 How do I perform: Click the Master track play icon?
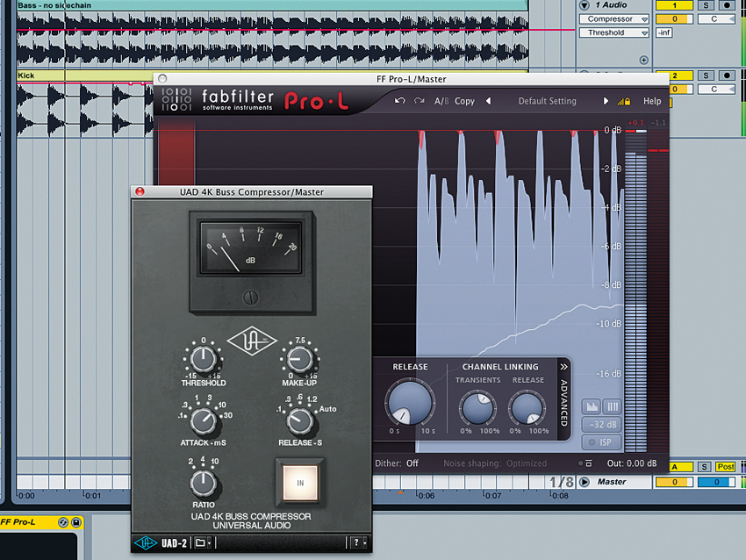tap(585, 482)
